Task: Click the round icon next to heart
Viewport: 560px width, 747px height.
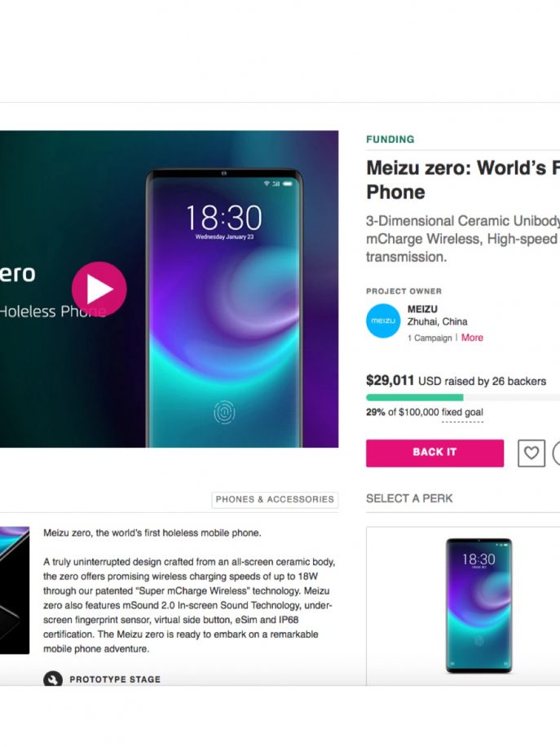Action: [x=556, y=453]
